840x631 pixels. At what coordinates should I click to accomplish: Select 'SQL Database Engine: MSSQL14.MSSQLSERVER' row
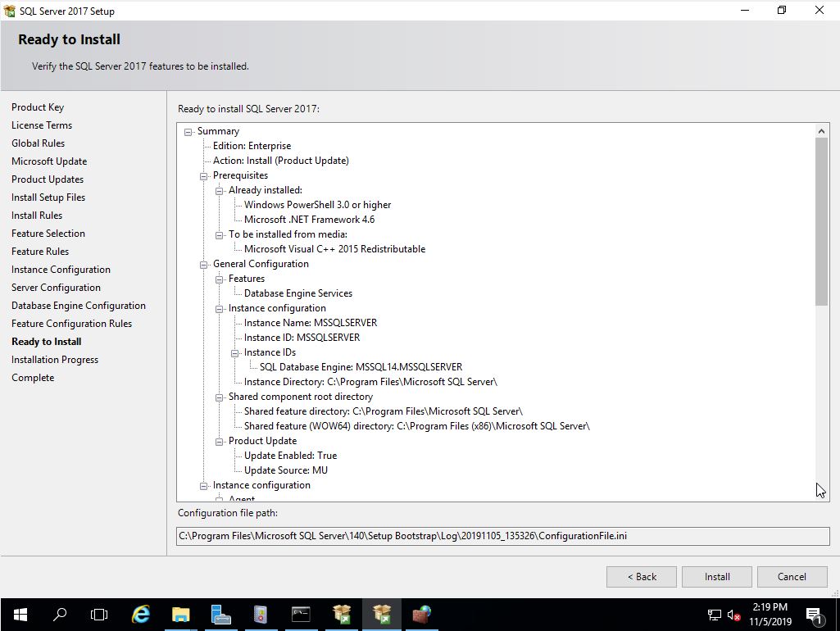tap(361, 367)
